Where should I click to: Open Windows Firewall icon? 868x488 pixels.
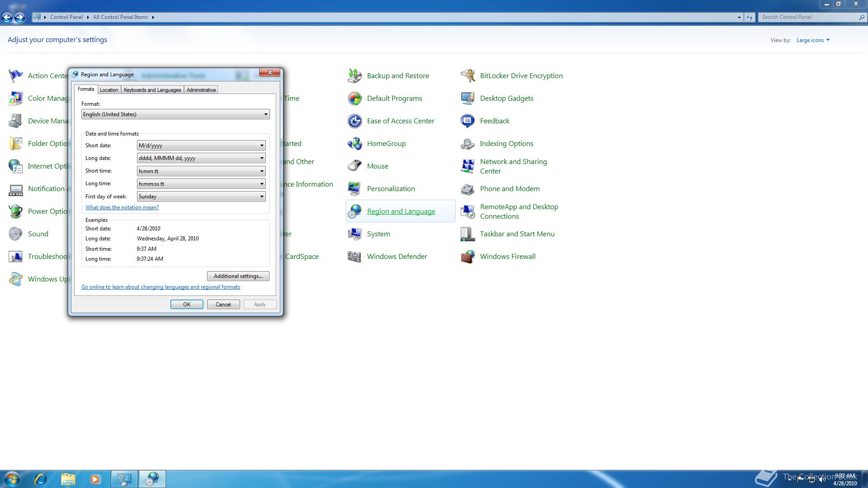[468, 257]
